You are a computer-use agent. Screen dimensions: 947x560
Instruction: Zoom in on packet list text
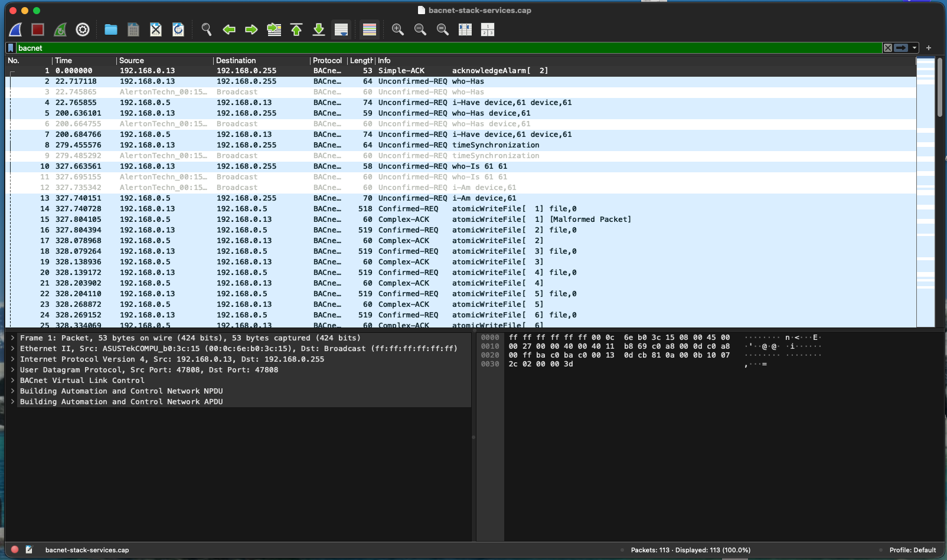point(398,30)
